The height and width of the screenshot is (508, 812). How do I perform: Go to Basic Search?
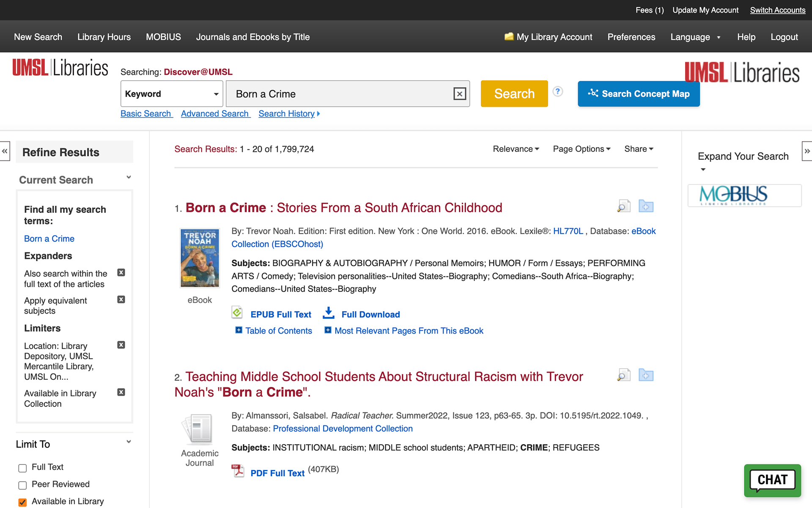pyautogui.click(x=147, y=113)
